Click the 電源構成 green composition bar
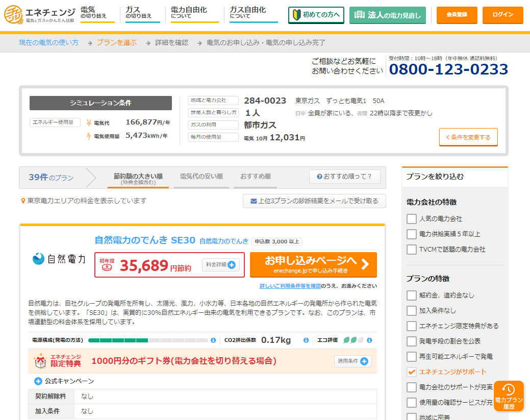The height and width of the screenshot is (420, 530). pyautogui.click(x=148, y=340)
